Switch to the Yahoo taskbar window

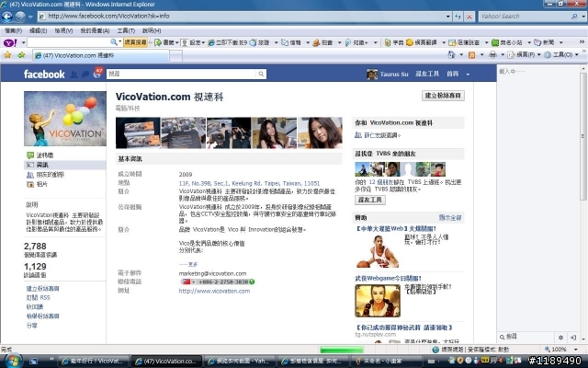(x=239, y=362)
